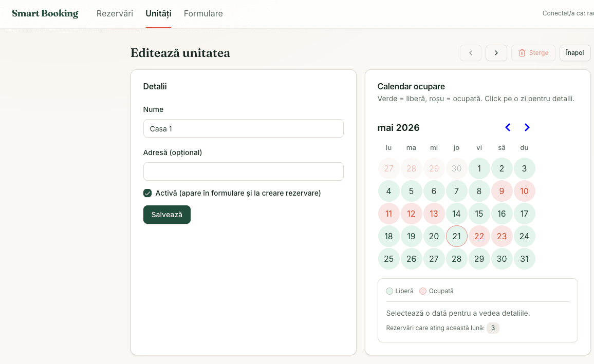Select day 30 in last calendar row
594x364 pixels.
click(x=502, y=259)
